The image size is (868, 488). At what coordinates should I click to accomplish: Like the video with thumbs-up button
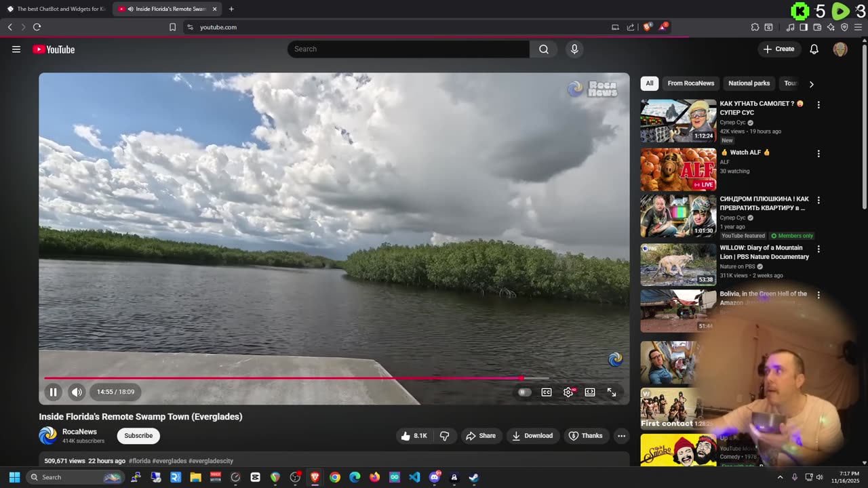pos(414,436)
